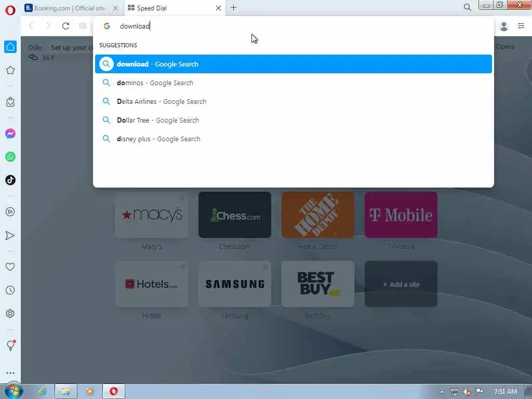
Task: Add a new tab with plus
Action: point(233,8)
